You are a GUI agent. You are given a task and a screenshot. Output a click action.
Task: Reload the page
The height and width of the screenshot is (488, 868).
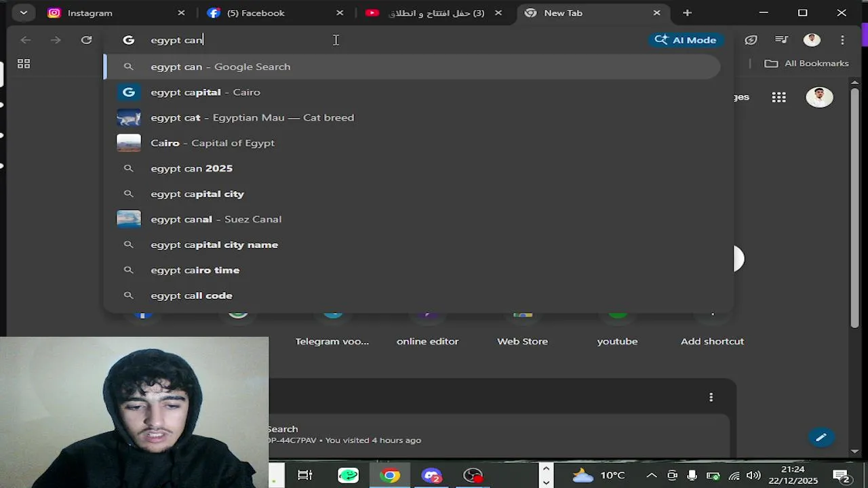click(86, 40)
